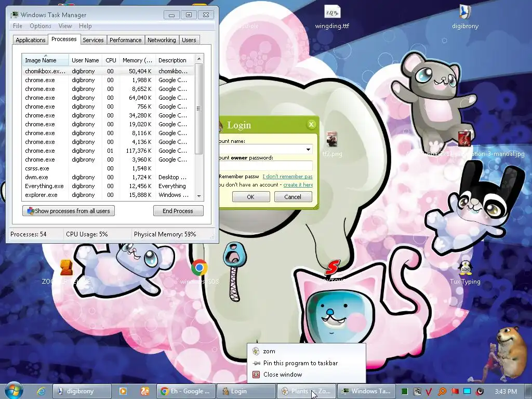Select the dwm.exe process row
This screenshot has height=399, width=532.
tap(108, 177)
